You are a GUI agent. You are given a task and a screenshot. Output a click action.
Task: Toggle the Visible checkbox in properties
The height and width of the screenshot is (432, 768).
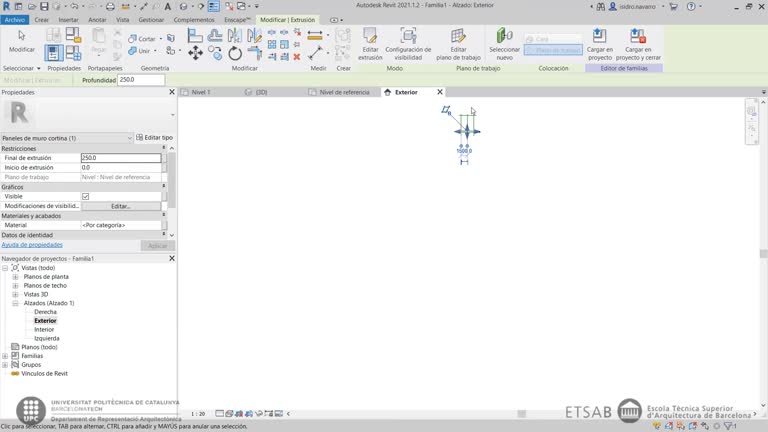coord(85,196)
